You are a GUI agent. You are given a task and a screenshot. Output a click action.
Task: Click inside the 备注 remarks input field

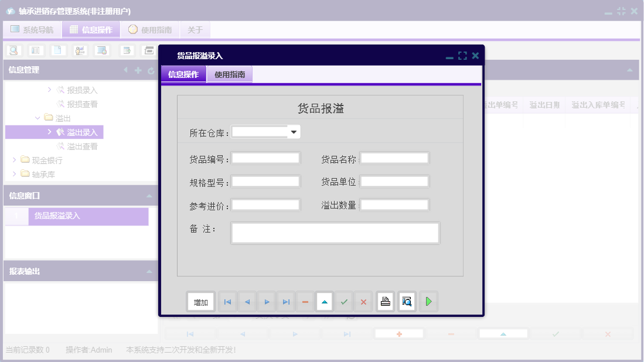(x=334, y=233)
